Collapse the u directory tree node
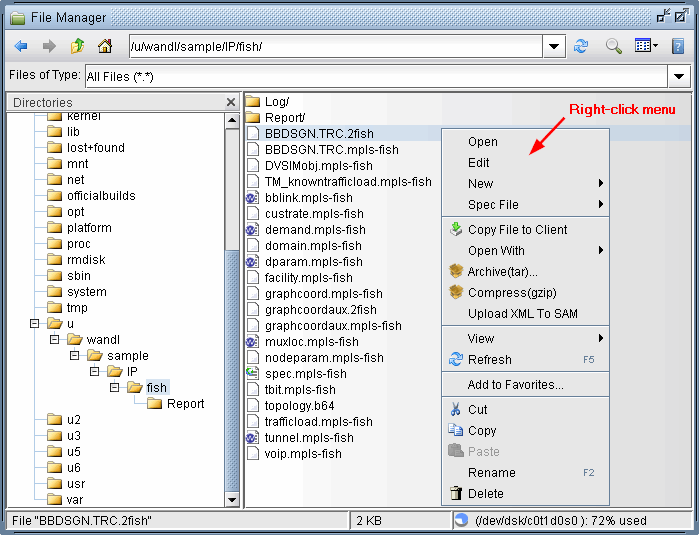The width and height of the screenshot is (699, 535). point(36,324)
